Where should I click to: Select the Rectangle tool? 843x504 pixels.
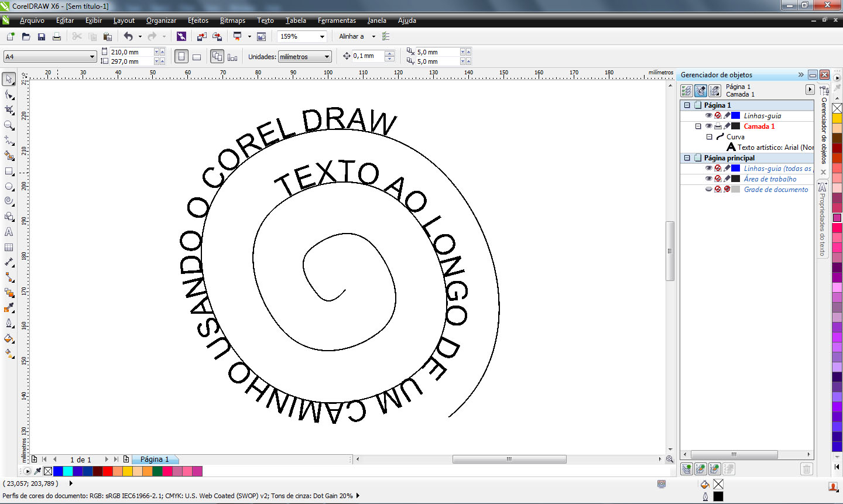click(x=9, y=172)
